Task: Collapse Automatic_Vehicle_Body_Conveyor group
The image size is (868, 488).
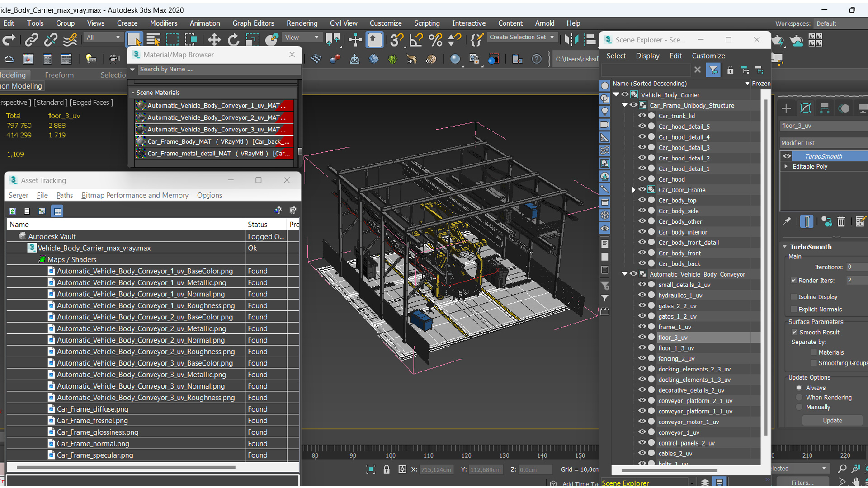Action: [624, 274]
